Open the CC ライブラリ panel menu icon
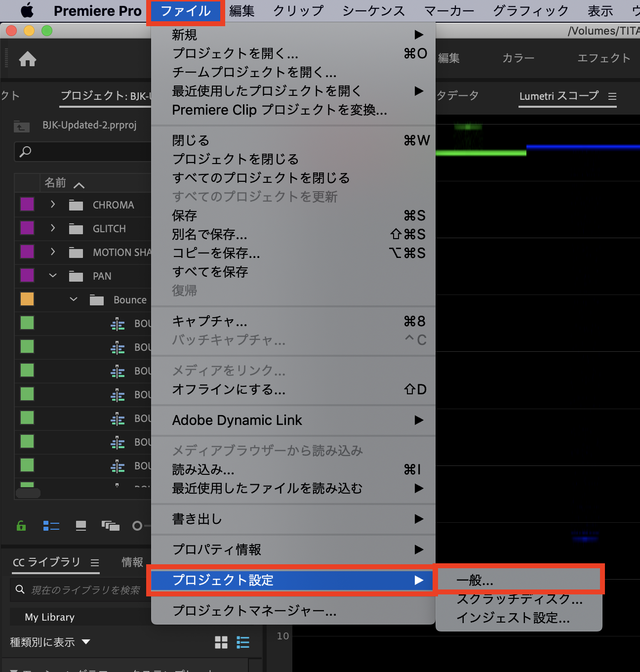 click(95, 563)
